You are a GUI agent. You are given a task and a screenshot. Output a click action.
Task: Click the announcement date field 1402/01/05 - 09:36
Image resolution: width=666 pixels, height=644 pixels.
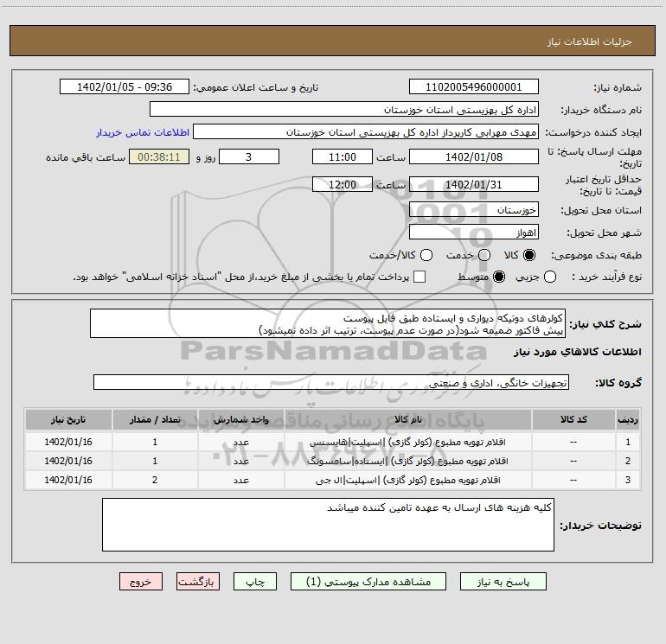(x=125, y=86)
